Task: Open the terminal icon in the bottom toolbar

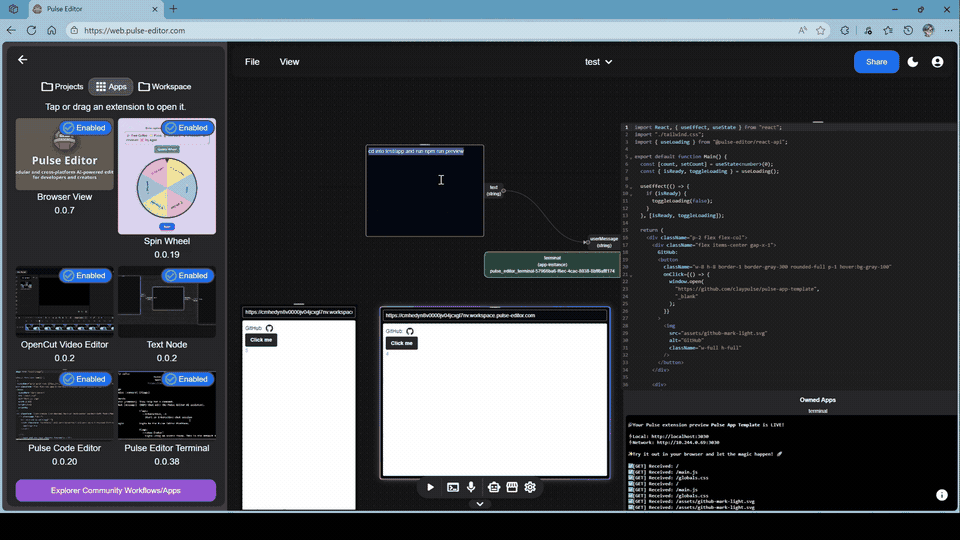Action: click(453, 487)
